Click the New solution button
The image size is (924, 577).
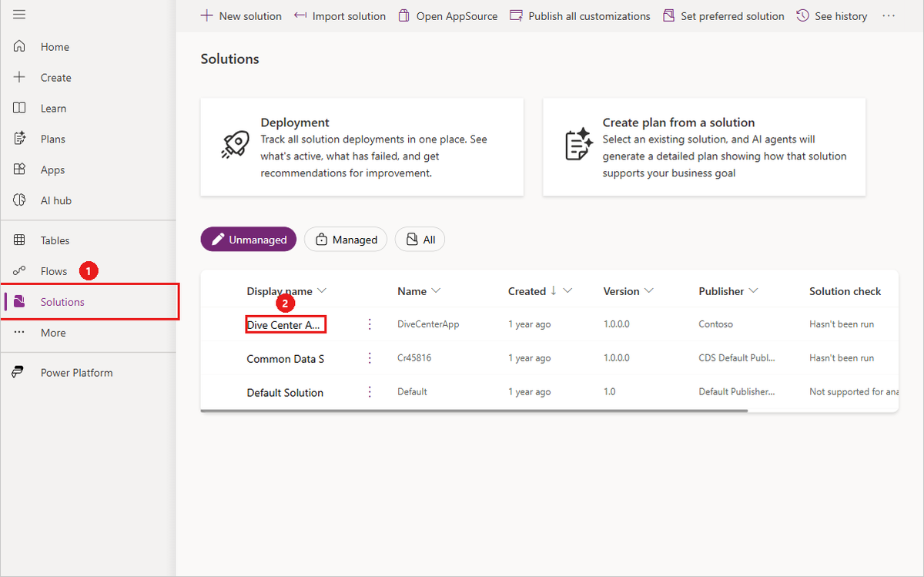(241, 15)
